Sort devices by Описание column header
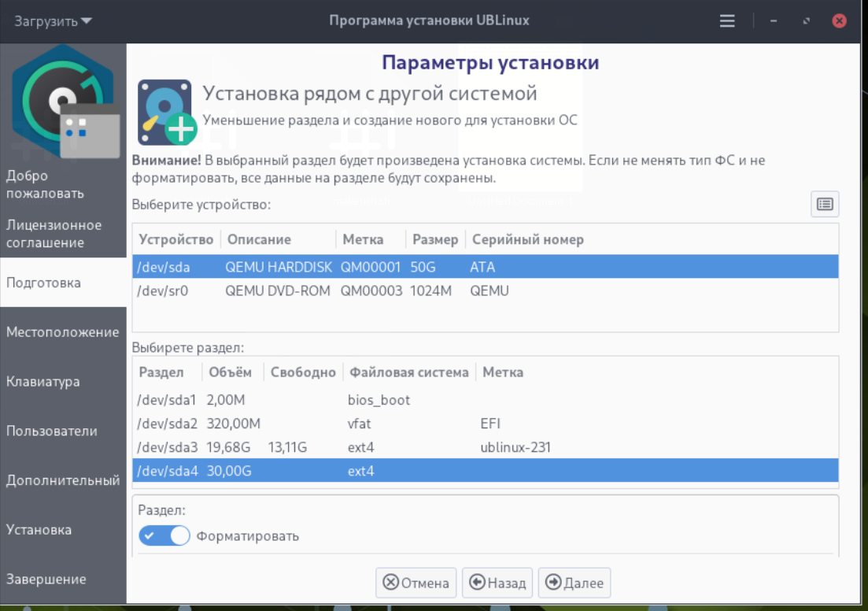Image resolution: width=868 pixels, height=611 pixels. pos(278,239)
